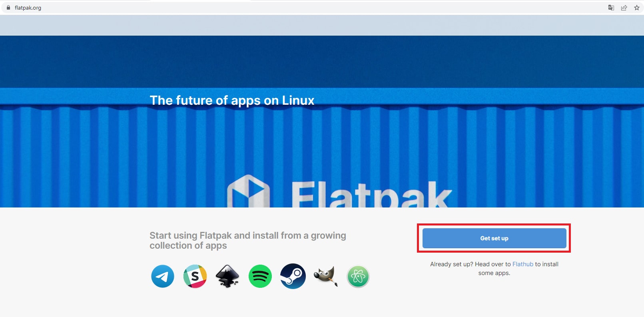
Task: Click the Inkscape app icon
Action: click(x=227, y=276)
